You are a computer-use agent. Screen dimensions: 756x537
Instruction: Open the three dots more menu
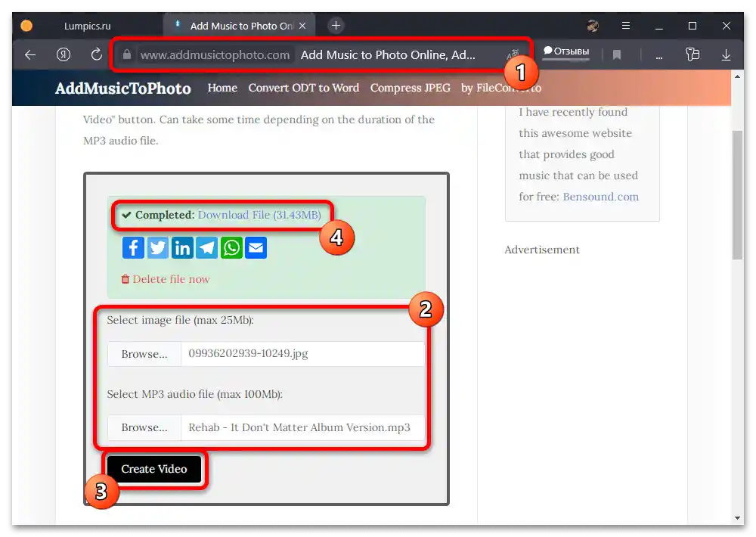tap(658, 58)
